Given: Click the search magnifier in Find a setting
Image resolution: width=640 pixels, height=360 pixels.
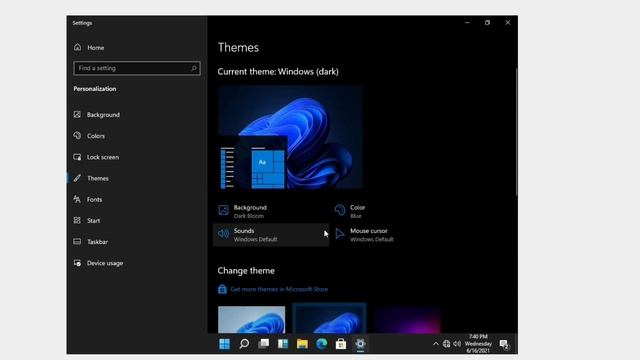Looking at the screenshot, I should [x=194, y=68].
